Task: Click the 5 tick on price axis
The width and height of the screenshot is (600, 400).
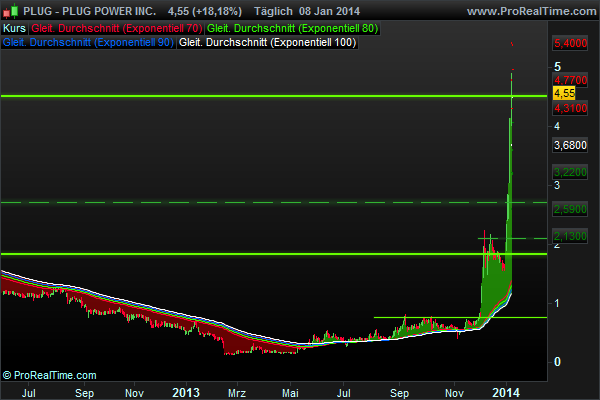Action: pyautogui.click(x=557, y=67)
